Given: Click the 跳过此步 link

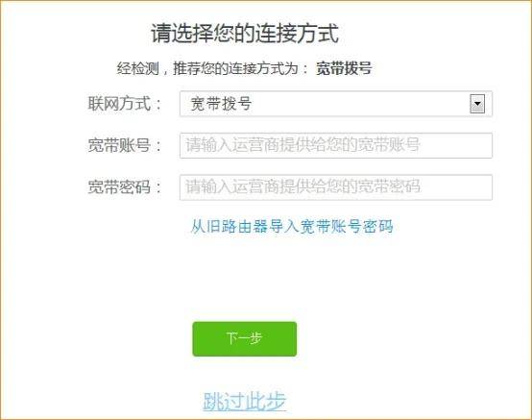Looking at the screenshot, I should pyautogui.click(x=244, y=402).
